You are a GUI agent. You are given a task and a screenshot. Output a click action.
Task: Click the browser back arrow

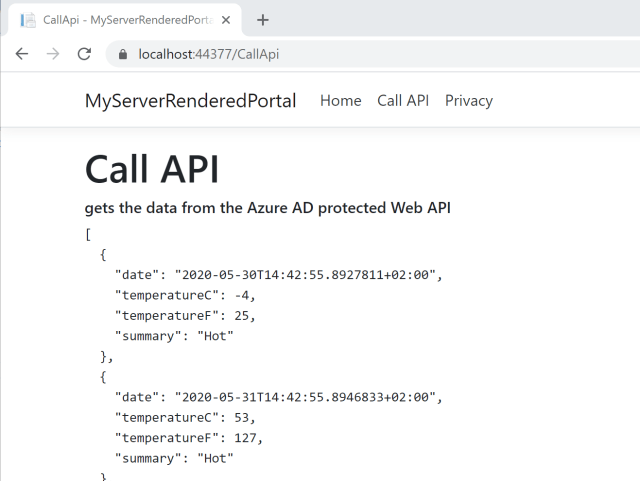click(22, 54)
